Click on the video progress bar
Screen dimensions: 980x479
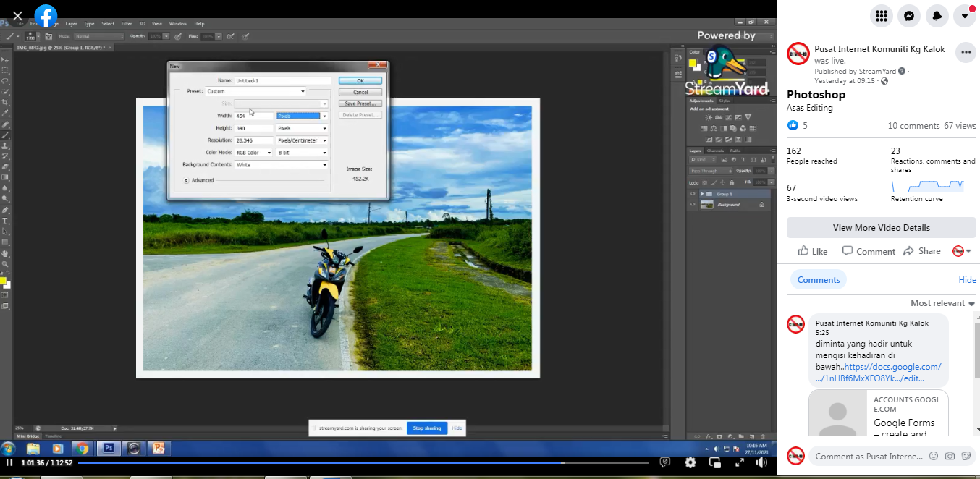point(362,462)
